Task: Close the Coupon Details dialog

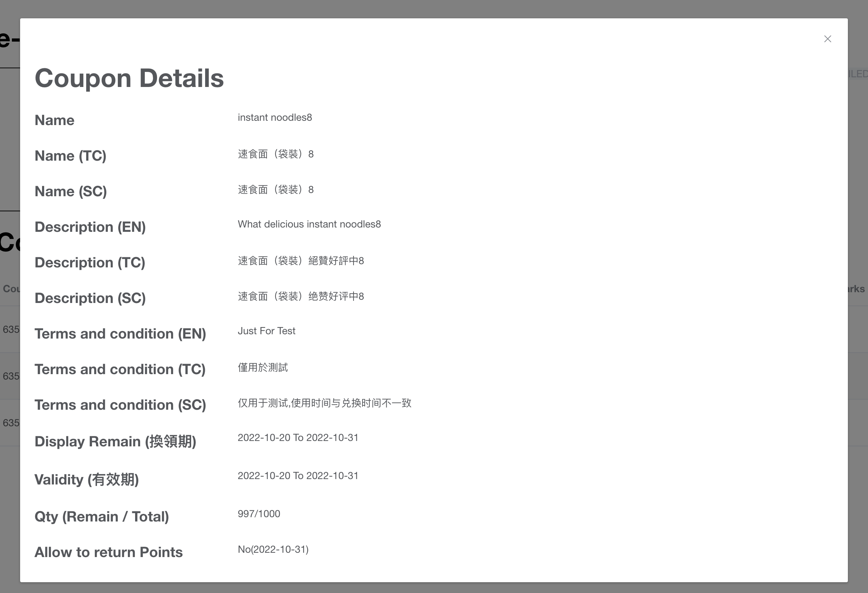Action: [827, 39]
